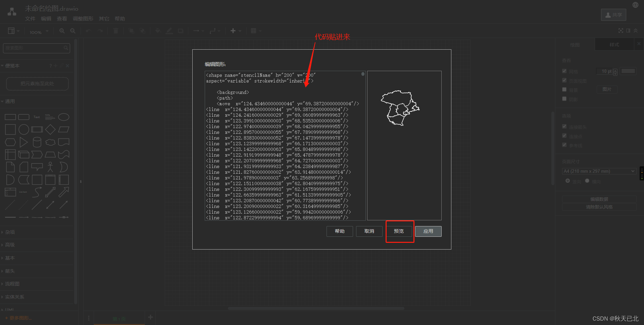Image resolution: width=644 pixels, height=325 pixels.
Task: Select the Ellipse shape in the shapes panel
Action: [64, 117]
